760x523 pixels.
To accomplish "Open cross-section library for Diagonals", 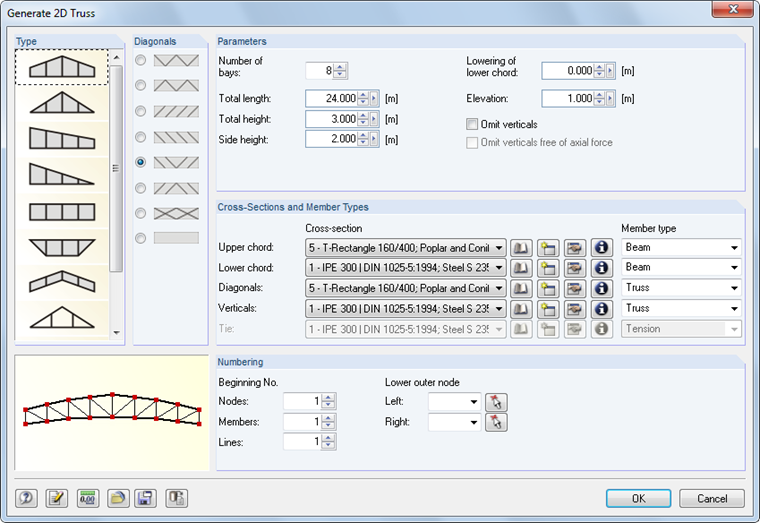I will (x=521, y=288).
